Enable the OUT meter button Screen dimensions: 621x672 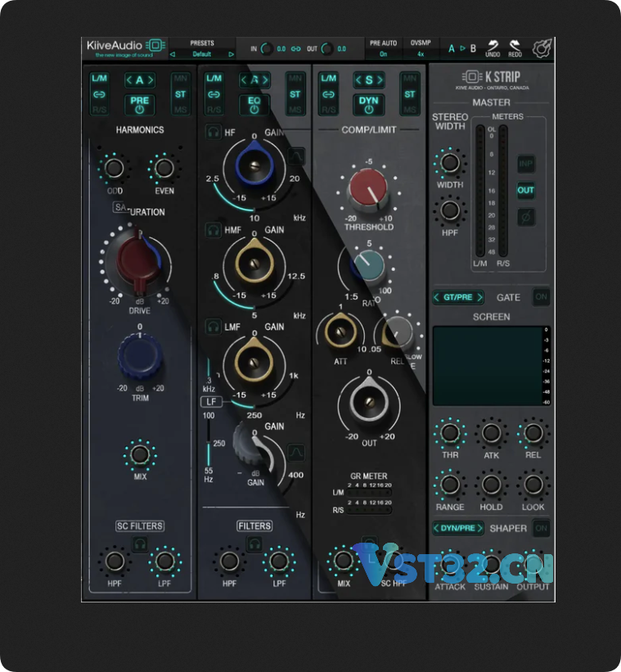point(526,190)
